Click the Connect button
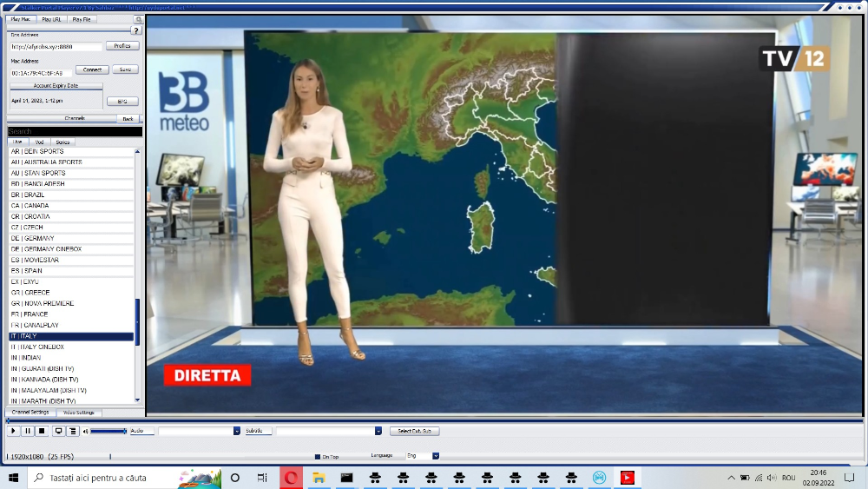868x489 pixels. [92, 69]
